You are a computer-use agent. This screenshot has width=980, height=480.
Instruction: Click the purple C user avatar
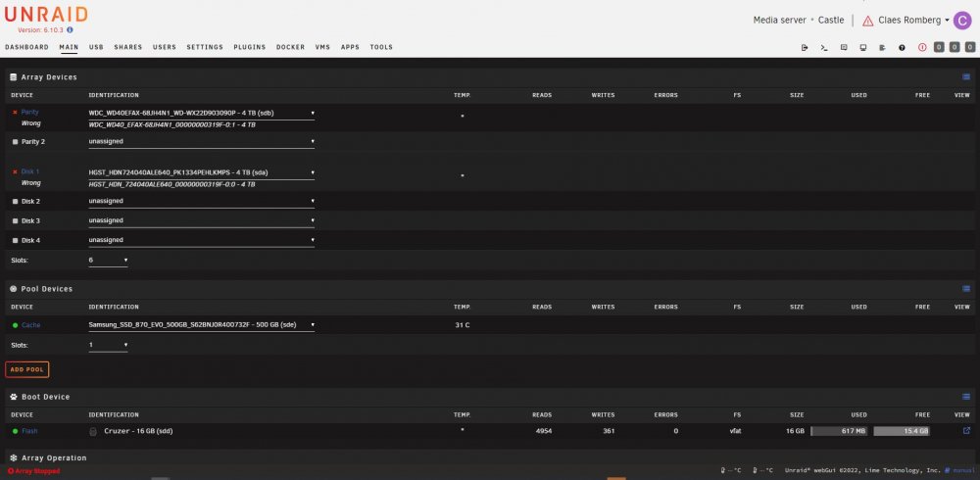(962, 21)
